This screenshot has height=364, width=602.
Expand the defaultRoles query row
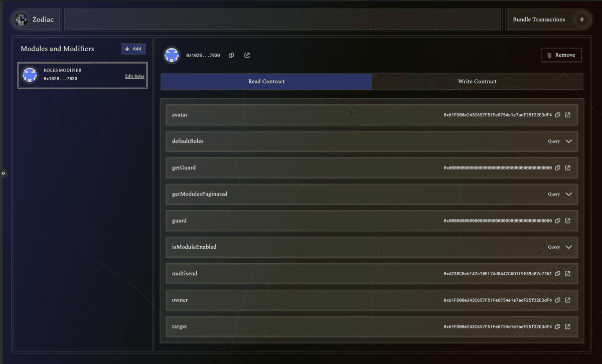coord(568,141)
